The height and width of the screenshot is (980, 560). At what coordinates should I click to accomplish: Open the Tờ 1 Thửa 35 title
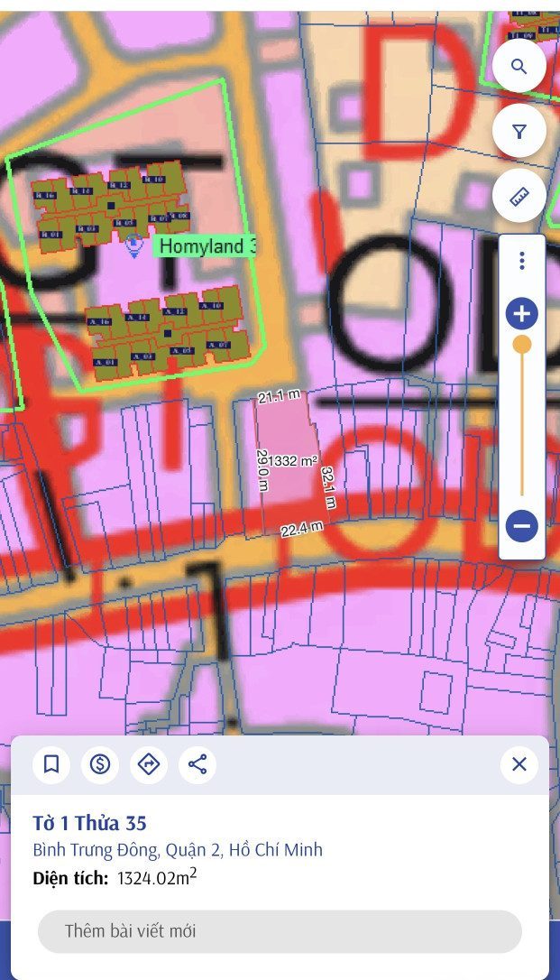[x=90, y=823]
